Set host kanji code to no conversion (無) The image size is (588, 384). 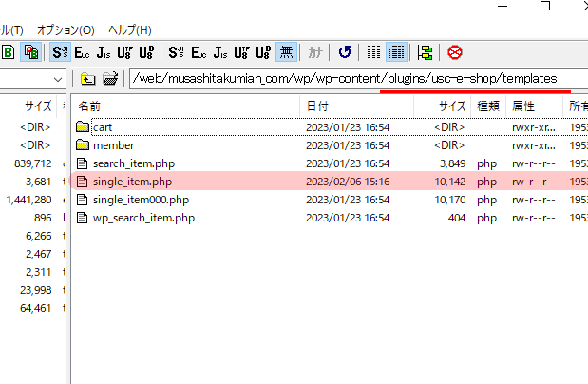coord(286,51)
